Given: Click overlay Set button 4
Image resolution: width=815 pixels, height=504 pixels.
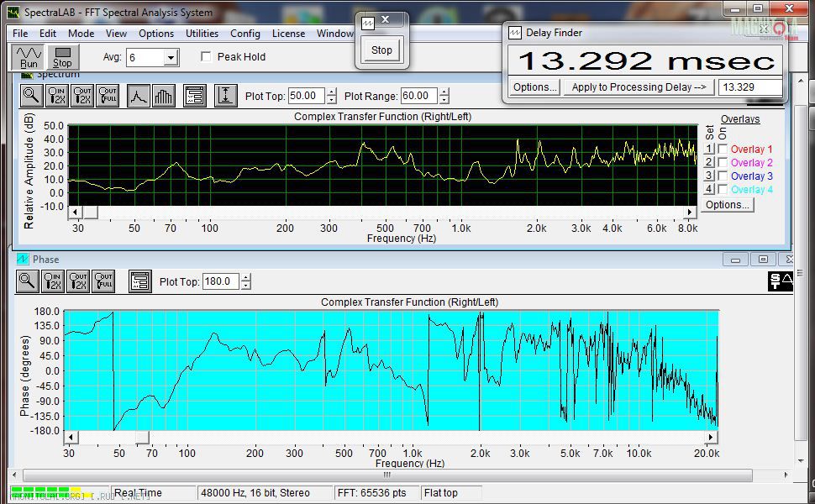Looking at the screenshot, I should click(709, 190).
